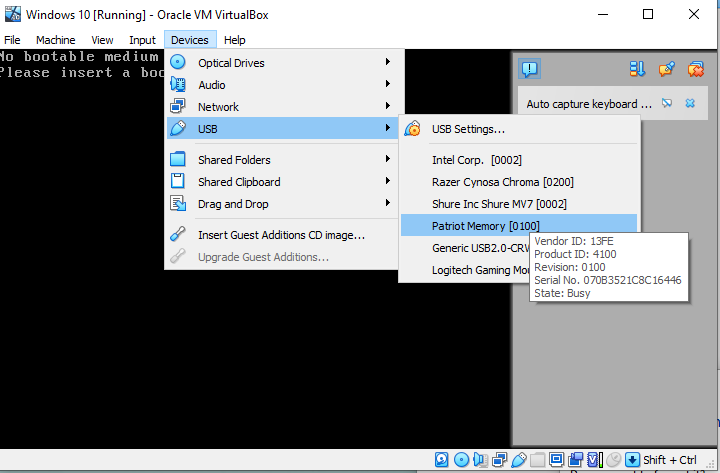Click the Upgrade Guest Additions entry
Image resolution: width=720 pixels, height=473 pixels.
(281, 257)
